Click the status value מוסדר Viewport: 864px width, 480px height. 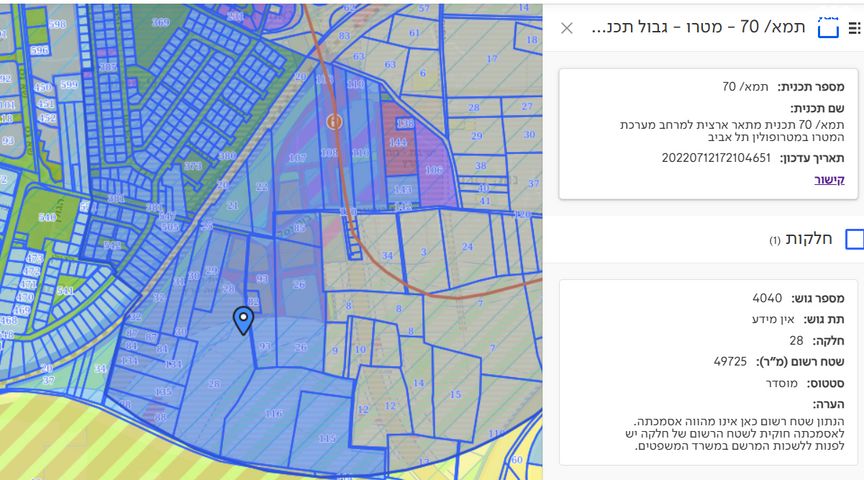point(781,384)
